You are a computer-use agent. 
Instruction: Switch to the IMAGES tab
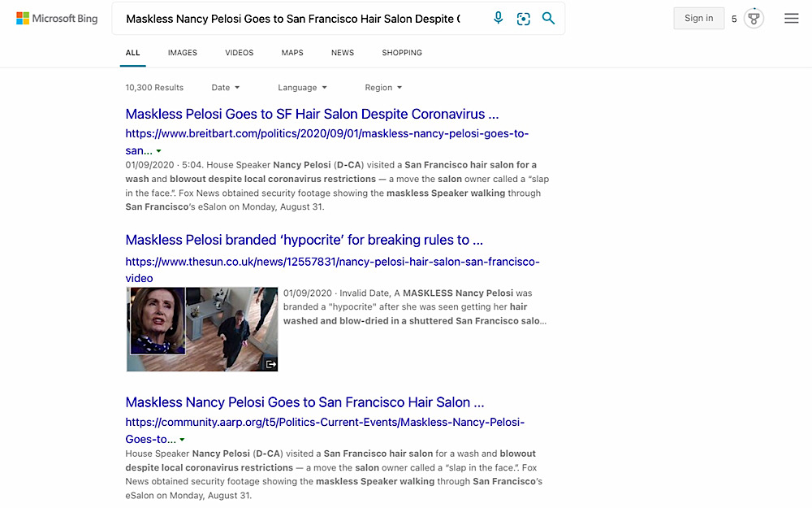182,53
